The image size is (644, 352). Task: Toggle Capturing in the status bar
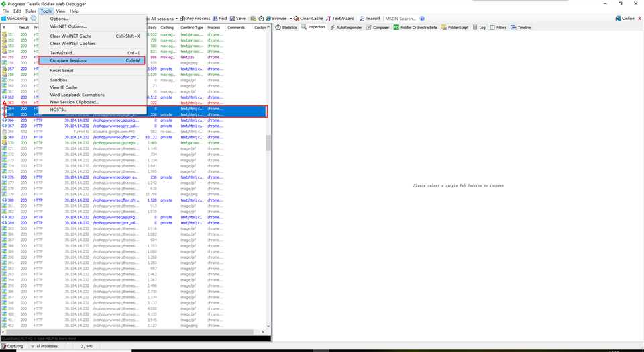12,346
